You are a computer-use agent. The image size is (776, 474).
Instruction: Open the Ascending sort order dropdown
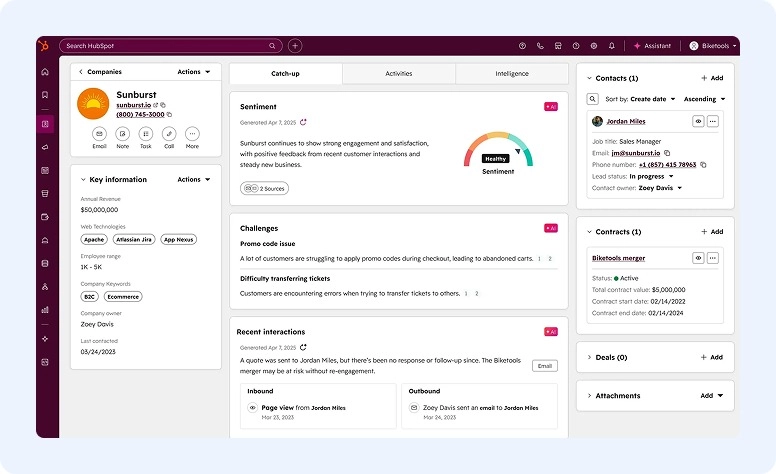click(705, 99)
